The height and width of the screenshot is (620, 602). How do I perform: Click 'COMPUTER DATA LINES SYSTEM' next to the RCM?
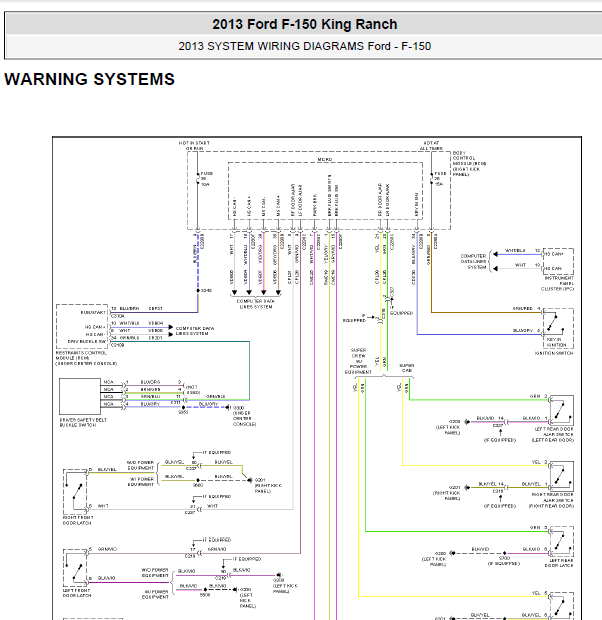pyautogui.click(x=195, y=331)
